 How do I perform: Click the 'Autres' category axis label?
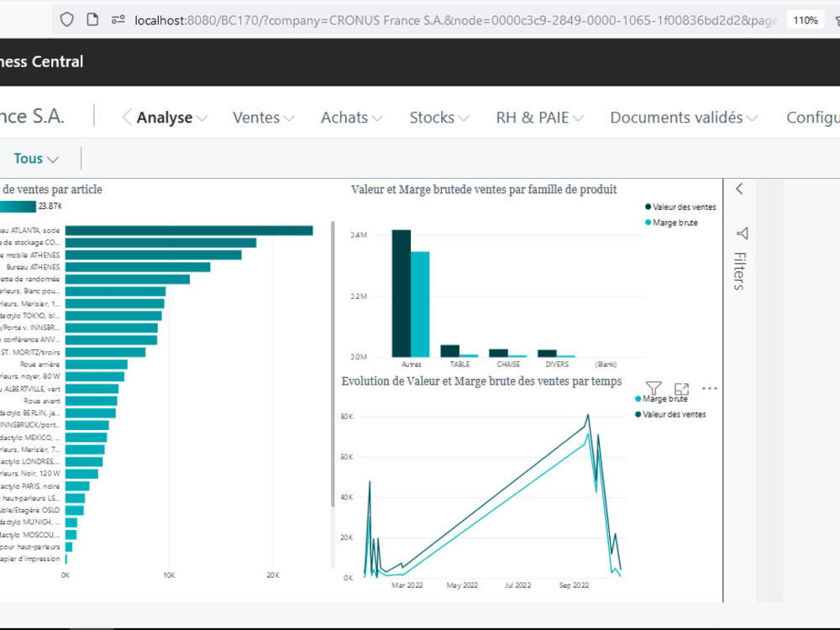[x=411, y=365]
